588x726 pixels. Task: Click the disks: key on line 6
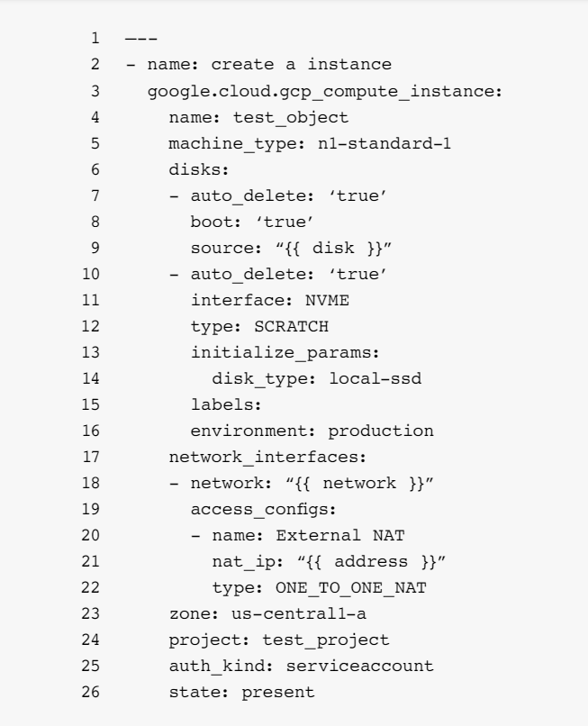(x=199, y=169)
